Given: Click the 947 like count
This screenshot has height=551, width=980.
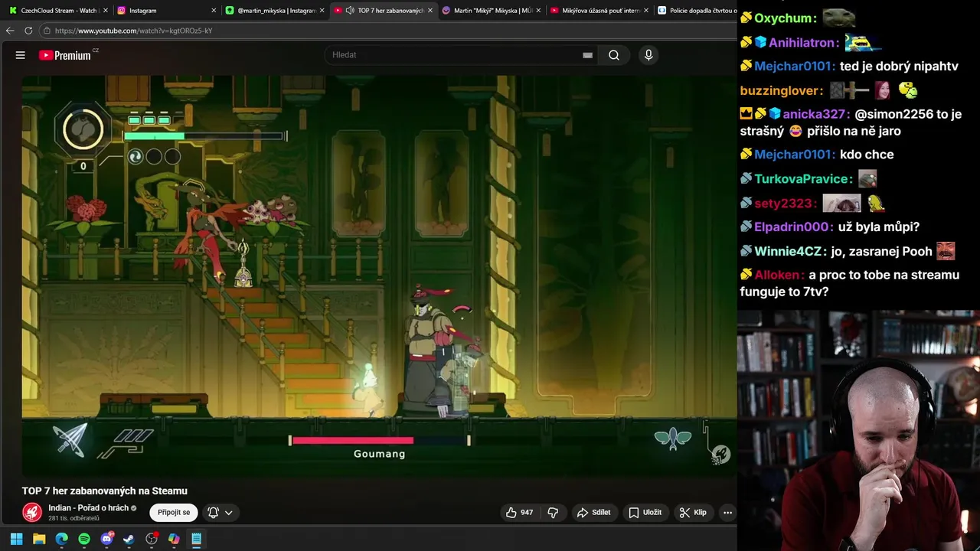Looking at the screenshot, I should (527, 513).
